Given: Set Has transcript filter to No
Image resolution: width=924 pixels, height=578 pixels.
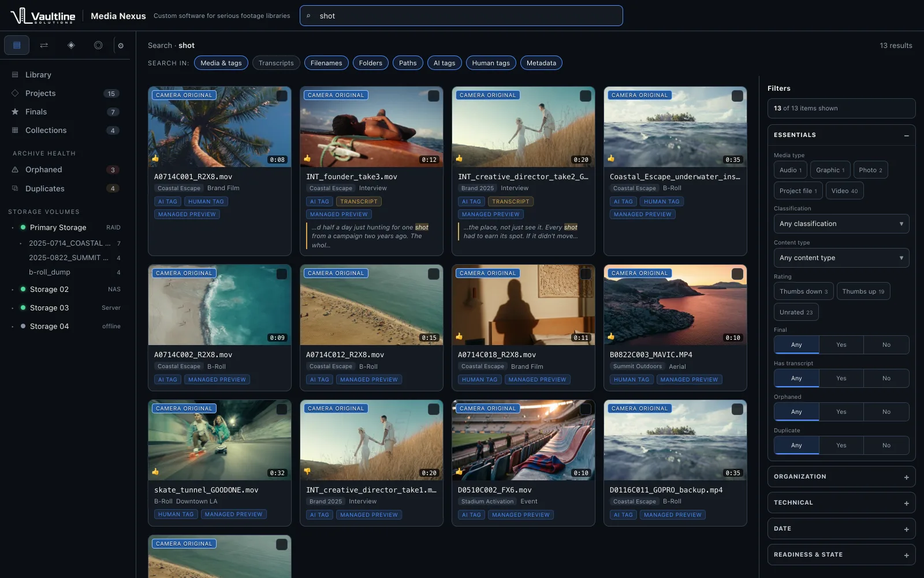Looking at the screenshot, I should point(886,379).
